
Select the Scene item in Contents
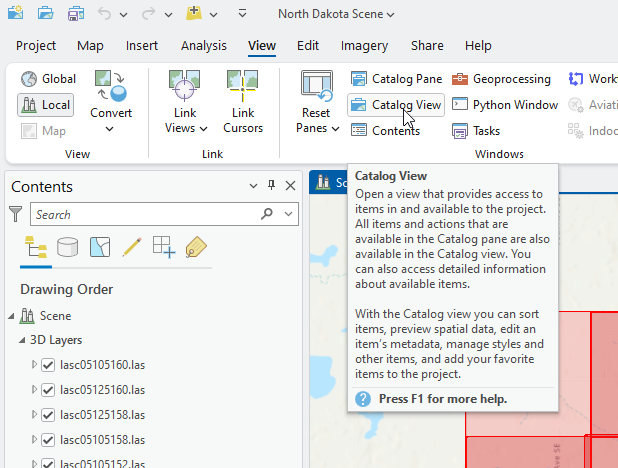click(x=55, y=316)
